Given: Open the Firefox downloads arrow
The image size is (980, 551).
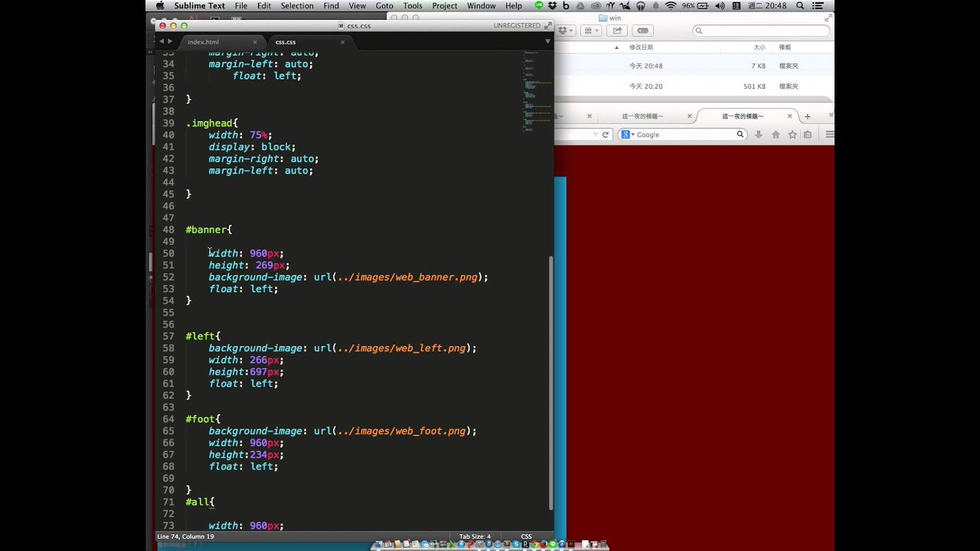Looking at the screenshot, I should pyautogui.click(x=759, y=135).
